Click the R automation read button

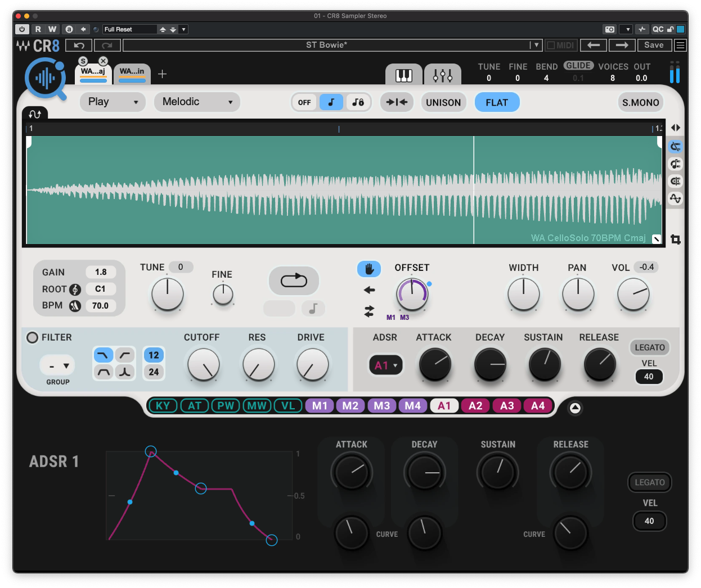point(38,29)
